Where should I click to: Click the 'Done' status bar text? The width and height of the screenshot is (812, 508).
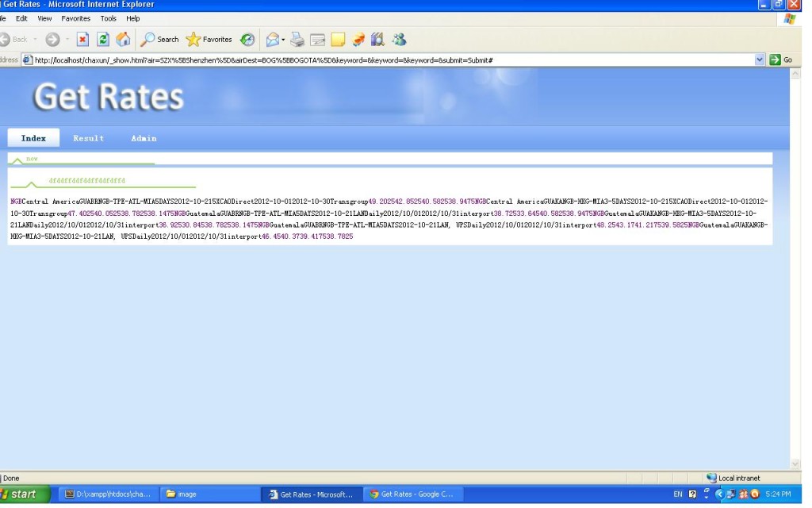click(x=11, y=478)
